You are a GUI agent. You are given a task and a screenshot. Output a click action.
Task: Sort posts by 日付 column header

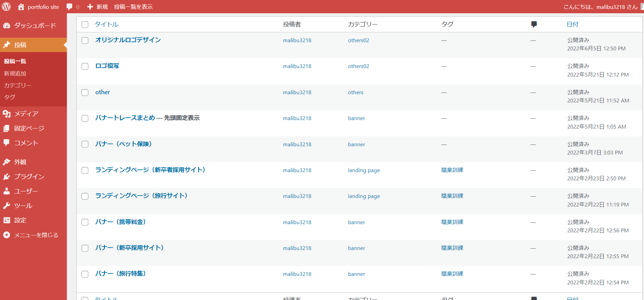point(572,24)
